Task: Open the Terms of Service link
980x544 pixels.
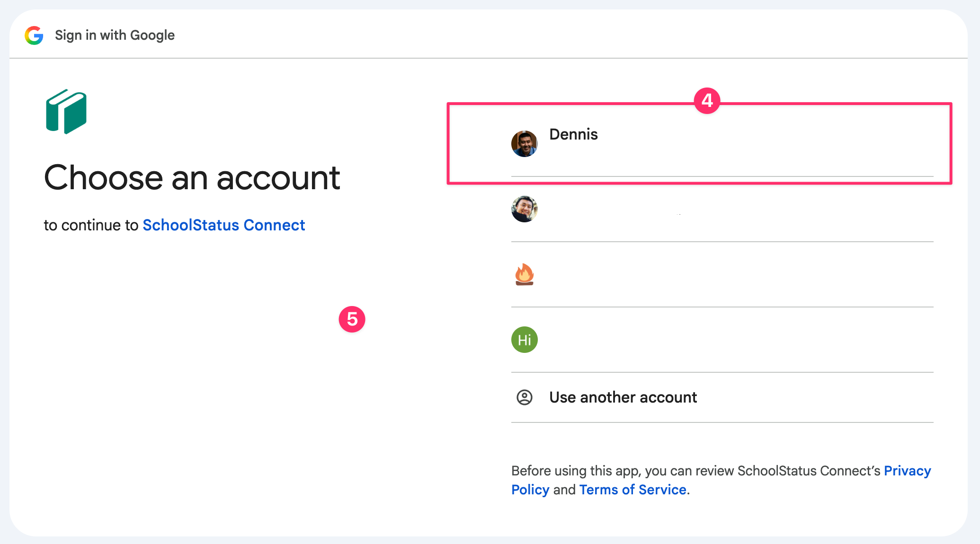Action: pos(633,490)
